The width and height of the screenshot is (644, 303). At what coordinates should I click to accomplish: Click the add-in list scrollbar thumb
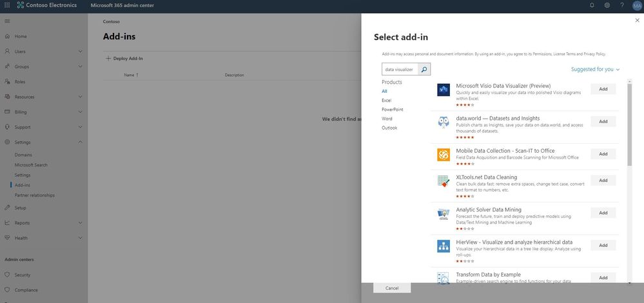click(x=630, y=124)
